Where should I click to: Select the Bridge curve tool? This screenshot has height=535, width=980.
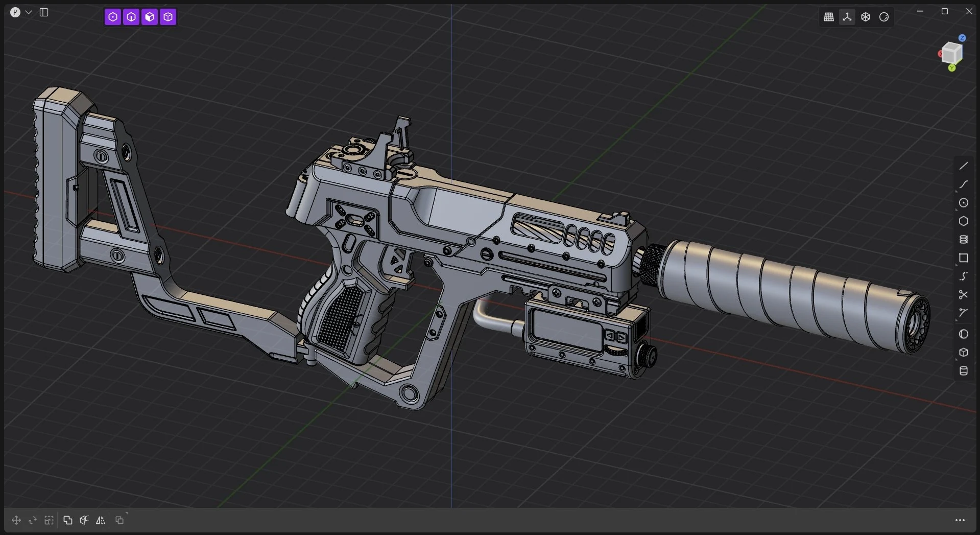[x=964, y=276]
